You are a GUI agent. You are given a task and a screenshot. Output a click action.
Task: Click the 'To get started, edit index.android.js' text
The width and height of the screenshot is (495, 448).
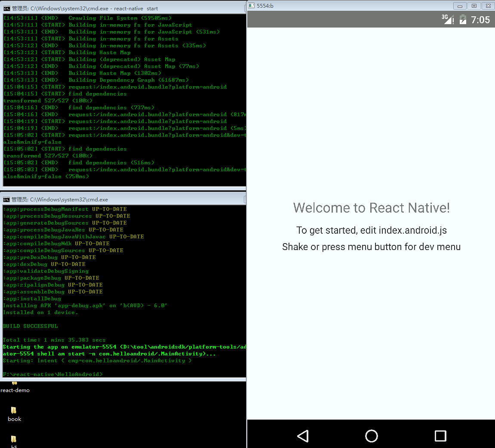(371, 230)
